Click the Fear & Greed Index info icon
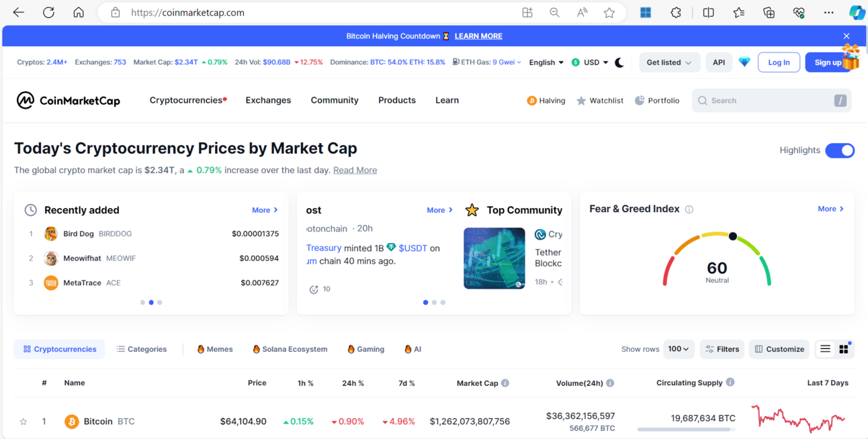 click(689, 209)
